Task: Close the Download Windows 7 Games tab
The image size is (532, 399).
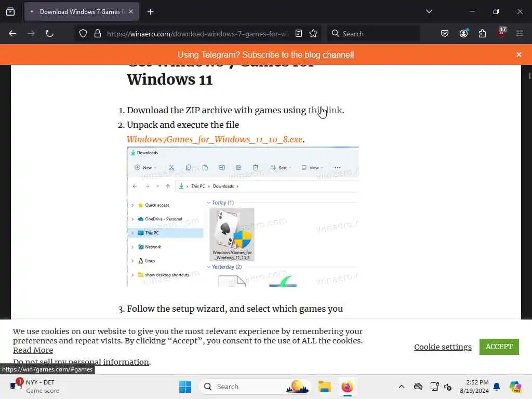Action: tap(131, 12)
